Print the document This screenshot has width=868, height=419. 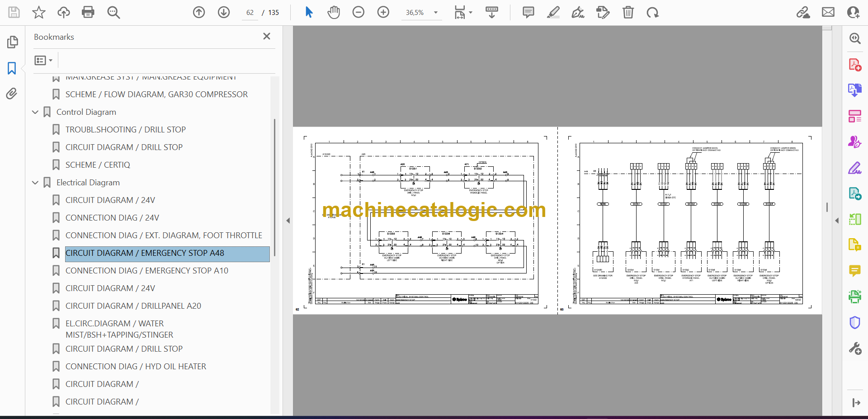88,12
